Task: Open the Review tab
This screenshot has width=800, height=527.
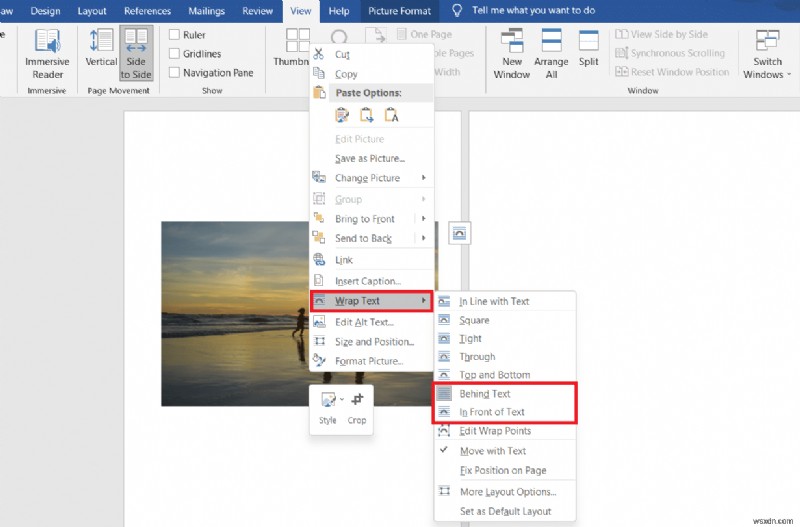Action: coord(257,11)
